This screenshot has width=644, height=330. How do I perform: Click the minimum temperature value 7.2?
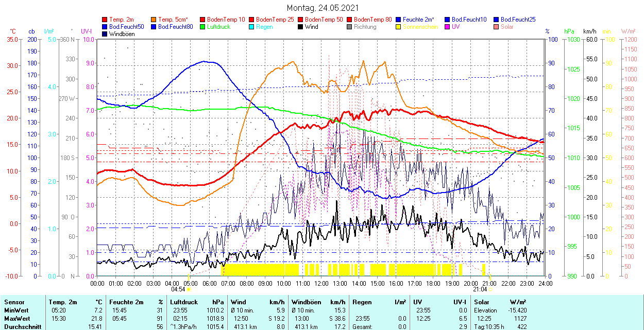click(x=97, y=310)
